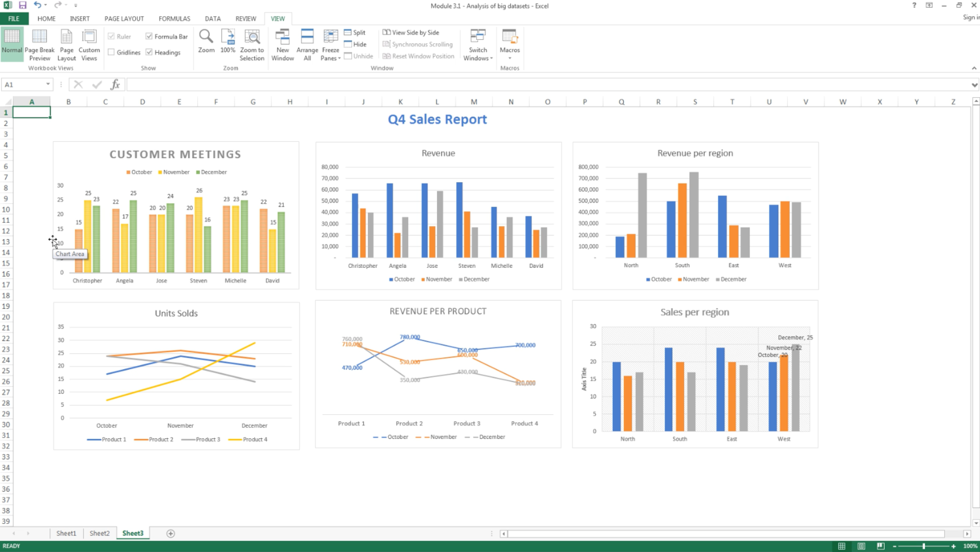Image resolution: width=980 pixels, height=552 pixels.
Task: Click the Save icon in the title bar
Action: click(22, 5)
